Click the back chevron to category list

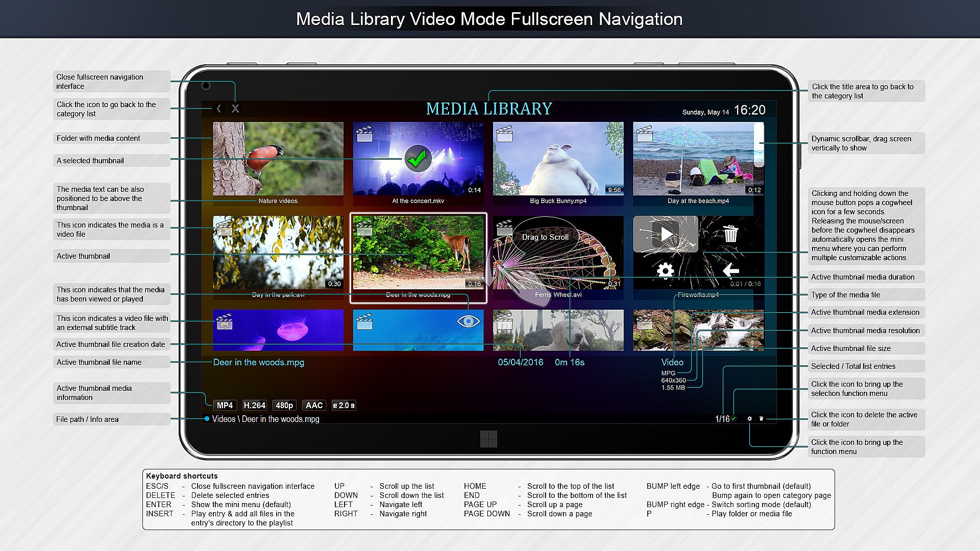coord(218,108)
